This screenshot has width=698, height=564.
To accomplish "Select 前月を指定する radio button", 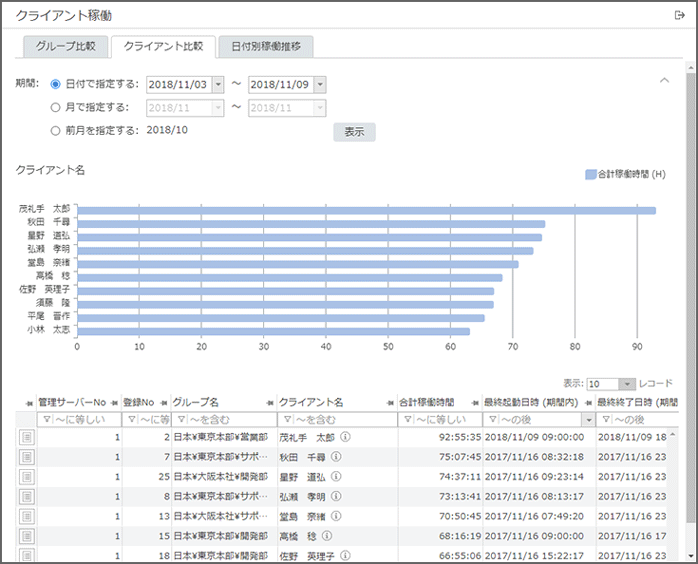I will (x=55, y=131).
